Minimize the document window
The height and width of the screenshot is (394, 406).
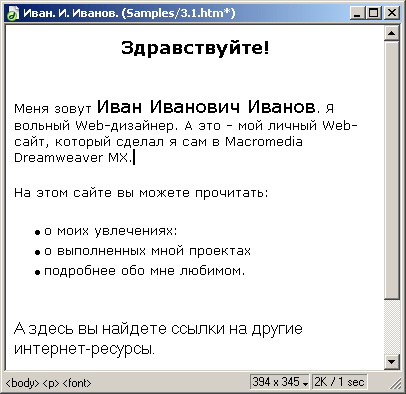pyautogui.click(x=357, y=13)
